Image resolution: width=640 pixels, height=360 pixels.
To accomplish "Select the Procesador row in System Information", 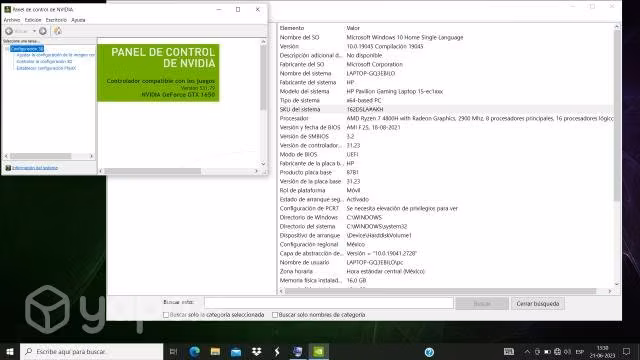I will click(x=445, y=118).
